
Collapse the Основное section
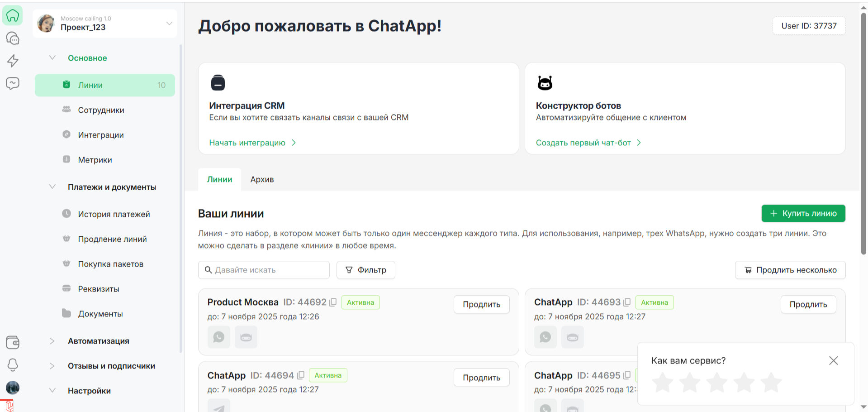click(x=52, y=58)
